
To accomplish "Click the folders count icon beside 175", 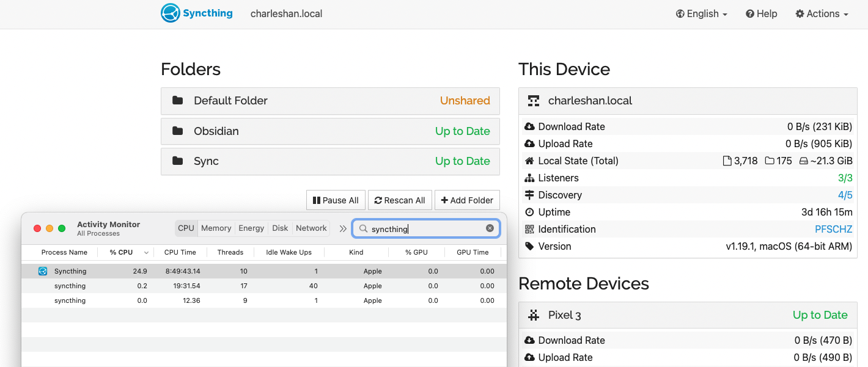I will tap(769, 161).
